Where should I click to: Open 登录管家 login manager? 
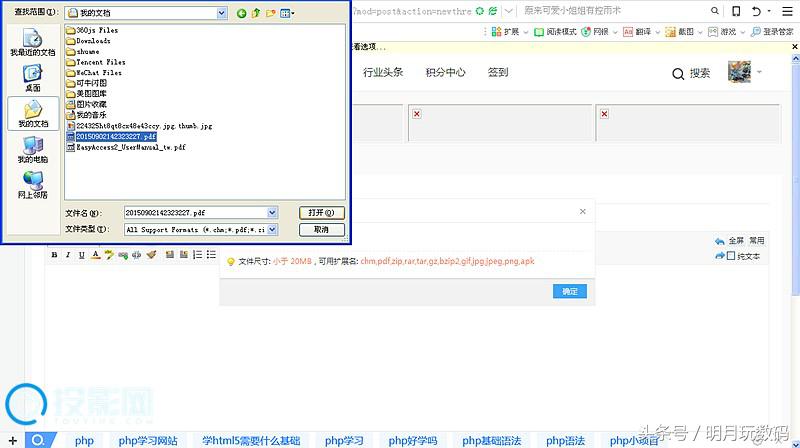pos(772,32)
